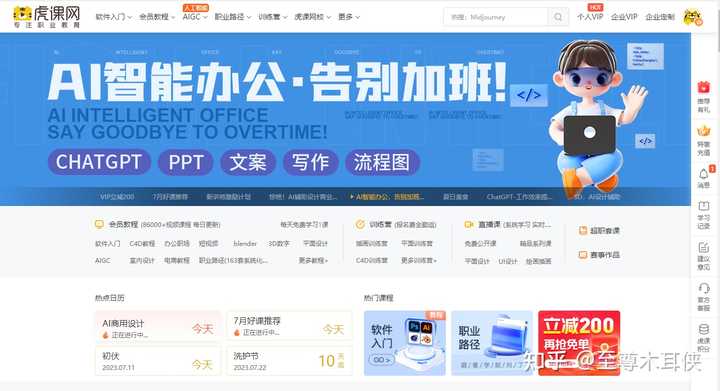The image size is (720, 391).
Task: Click the CHATGPT pill button on banner
Action: coord(99,162)
